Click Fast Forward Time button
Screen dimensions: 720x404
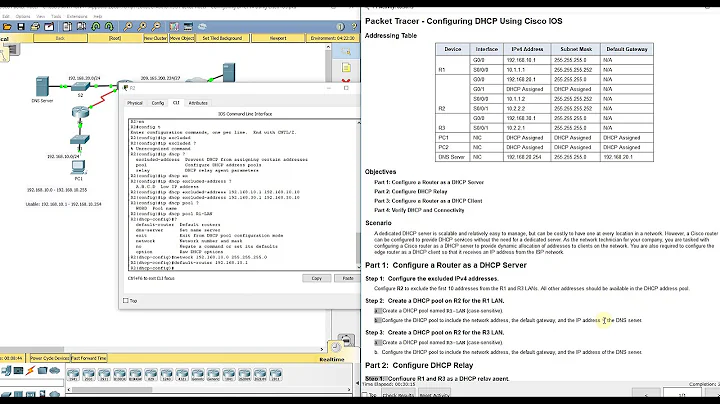[89, 358]
